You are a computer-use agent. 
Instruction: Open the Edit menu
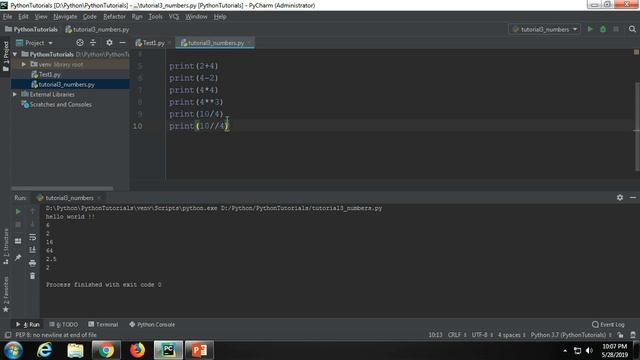tap(23, 17)
